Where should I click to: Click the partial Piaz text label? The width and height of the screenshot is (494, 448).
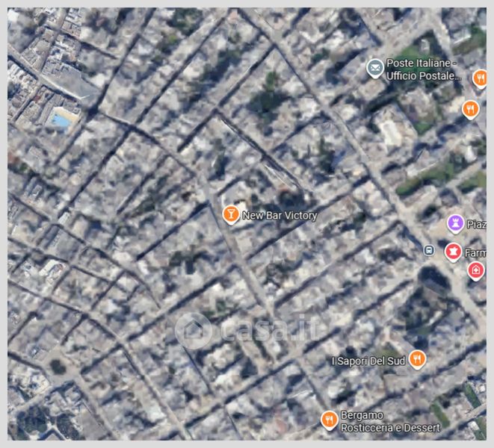tap(476, 224)
